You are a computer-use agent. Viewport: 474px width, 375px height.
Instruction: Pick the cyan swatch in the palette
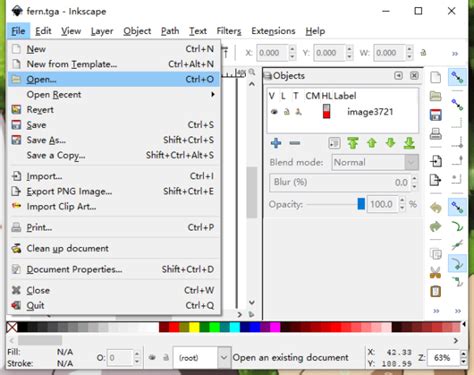[235, 327]
